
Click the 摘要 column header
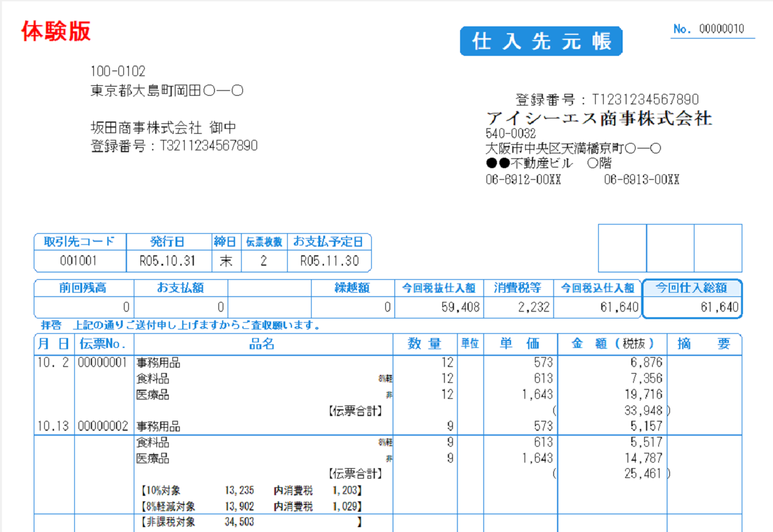click(704, 344)
